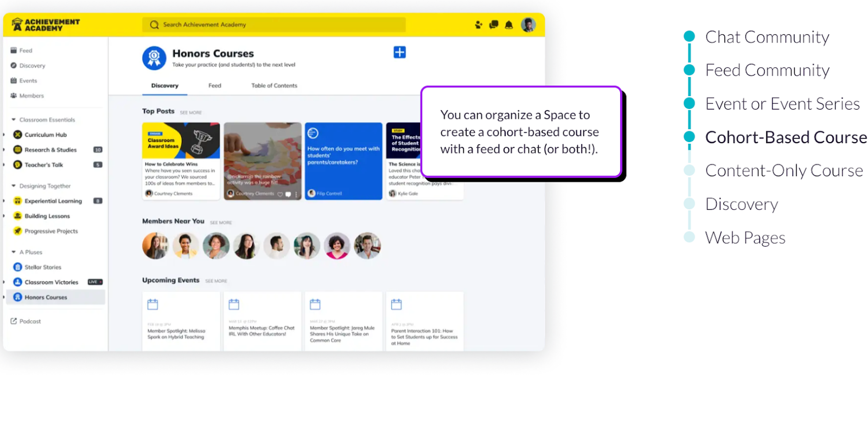Select Honors Courses in the sidebar

(x=56, y=297)
